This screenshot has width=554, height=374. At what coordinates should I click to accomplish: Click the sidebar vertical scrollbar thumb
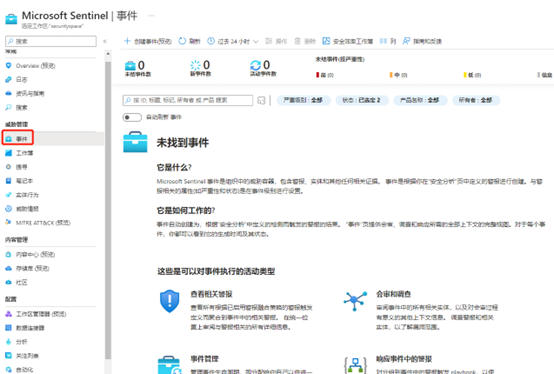pyautogui.click(x=108, y=210)
